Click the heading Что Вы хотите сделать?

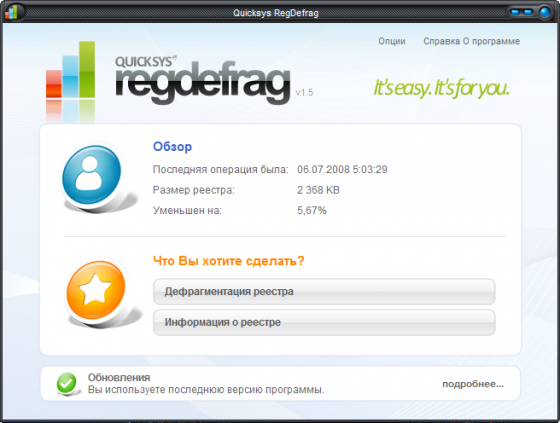coord(229,261)
